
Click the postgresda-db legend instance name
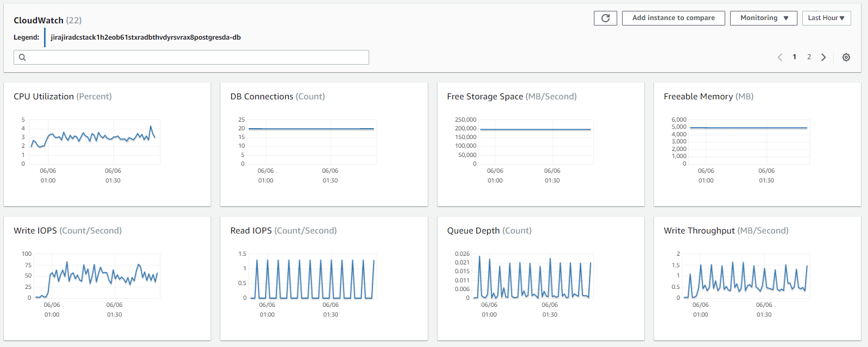(145, 37)
